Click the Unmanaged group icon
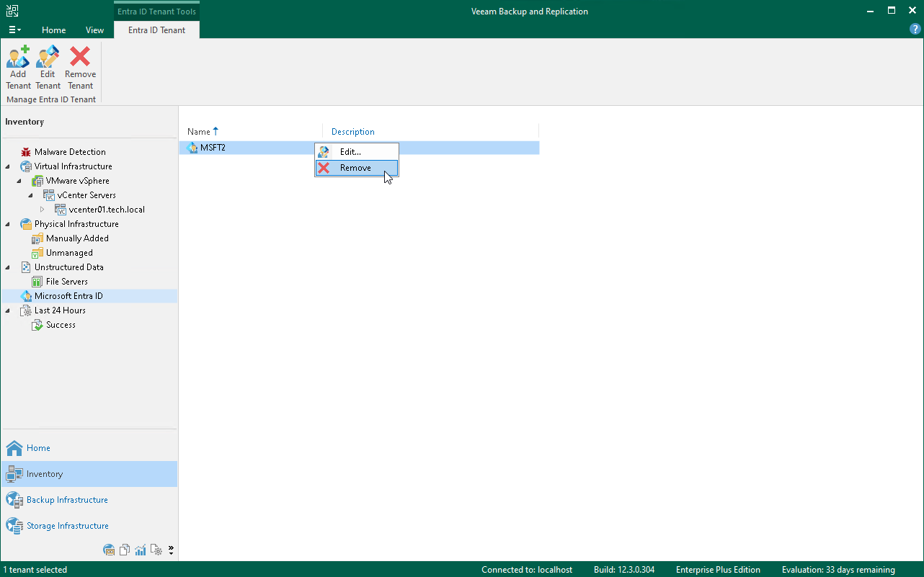The image size is (924, 577). pyautogui.click(x=37, y=253)
